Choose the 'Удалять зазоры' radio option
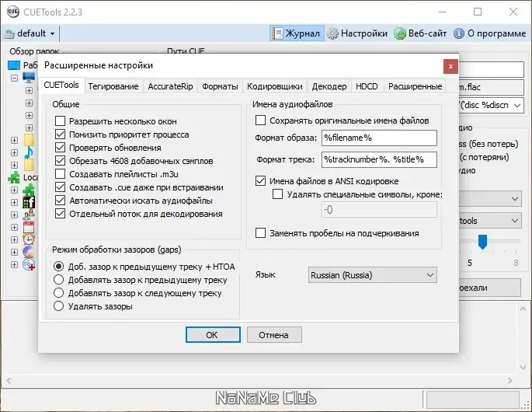The height and width of the screenshot is (412, 532). click(x=59, y=306)
